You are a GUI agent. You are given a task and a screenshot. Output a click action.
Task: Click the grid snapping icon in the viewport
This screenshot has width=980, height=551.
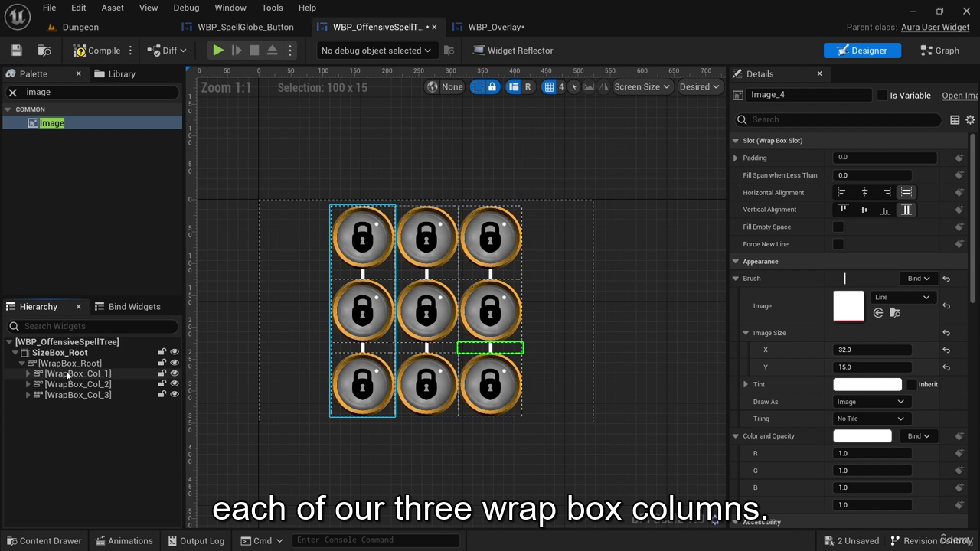549,86
